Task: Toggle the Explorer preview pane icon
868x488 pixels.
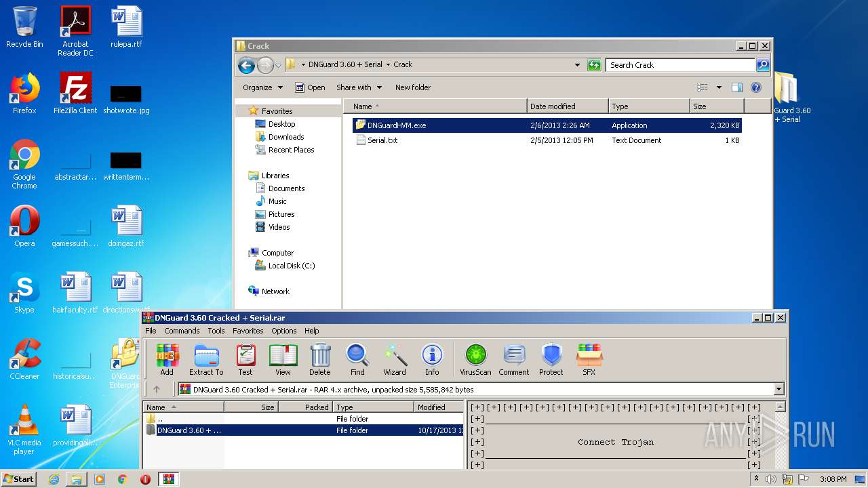Action: click(737, 87)
